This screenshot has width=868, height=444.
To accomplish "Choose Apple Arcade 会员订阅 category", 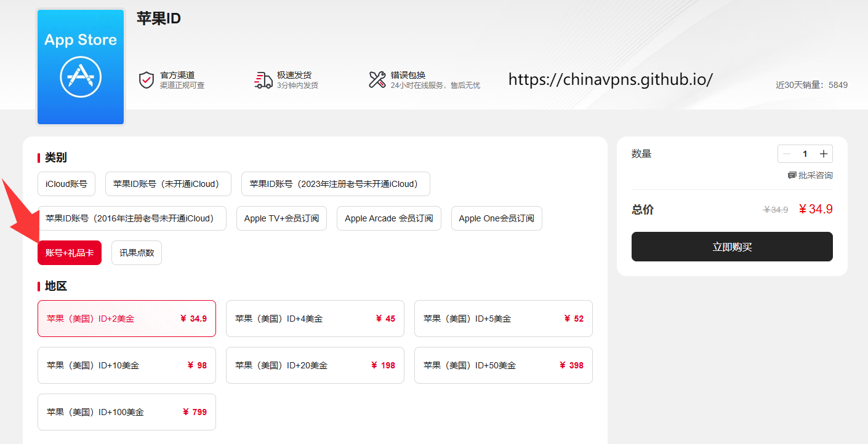I will click(389, 218).
